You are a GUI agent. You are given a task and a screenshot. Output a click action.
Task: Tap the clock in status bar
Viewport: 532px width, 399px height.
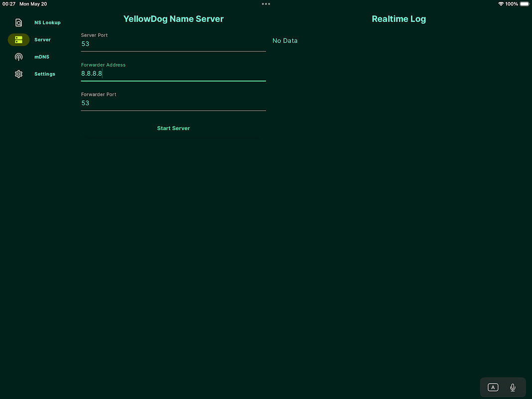coord(9,4)
